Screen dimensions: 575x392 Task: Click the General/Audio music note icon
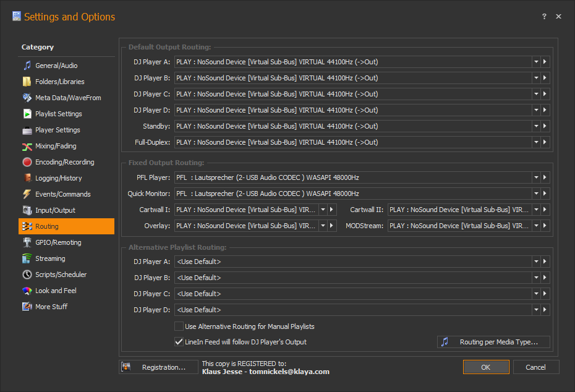[27, 66]
